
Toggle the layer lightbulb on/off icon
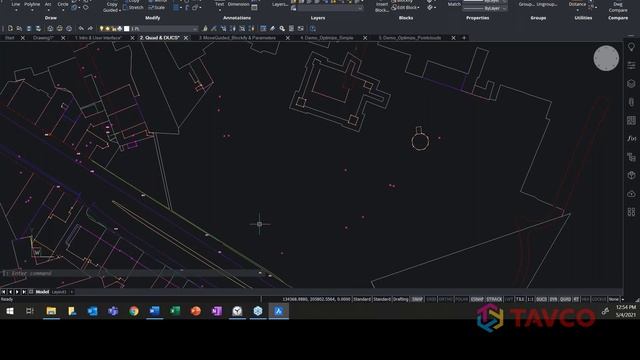pyautogui.click(x=102, y=29)
